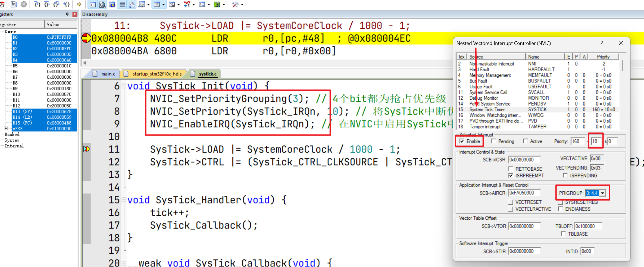This screenshot has height=267, width=644.
Task: Open the Watch Windows icon
Action: click(142, 4)
